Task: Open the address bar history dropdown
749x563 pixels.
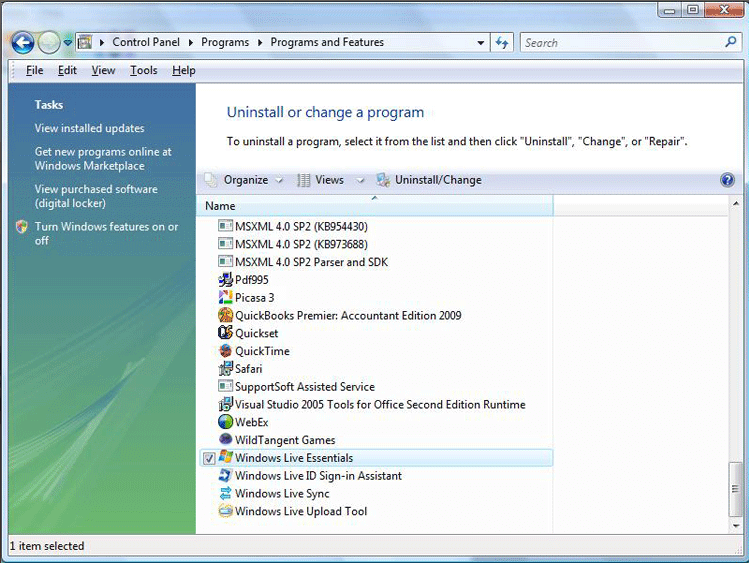Action: click(481, 42)
